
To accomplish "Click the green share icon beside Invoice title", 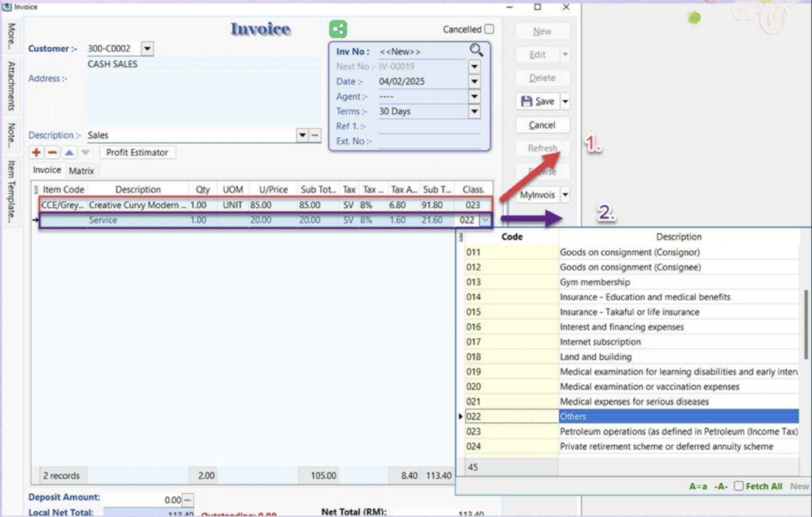I will tap(338, 29).
